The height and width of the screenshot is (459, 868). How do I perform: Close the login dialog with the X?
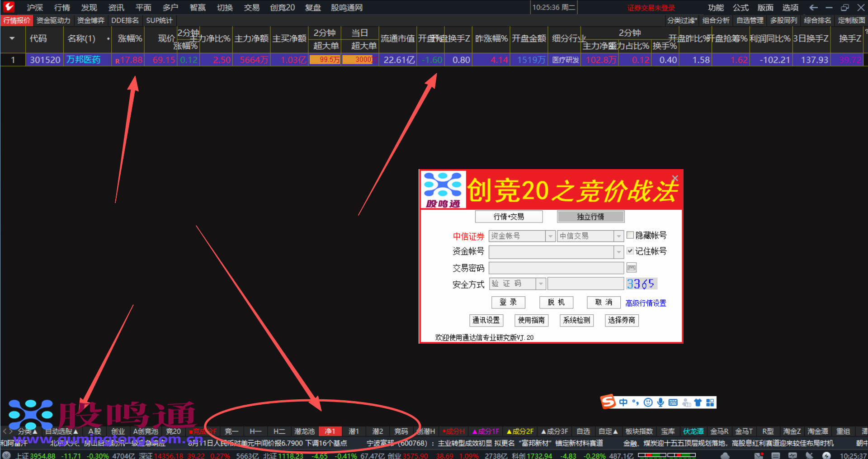(675, 178)
